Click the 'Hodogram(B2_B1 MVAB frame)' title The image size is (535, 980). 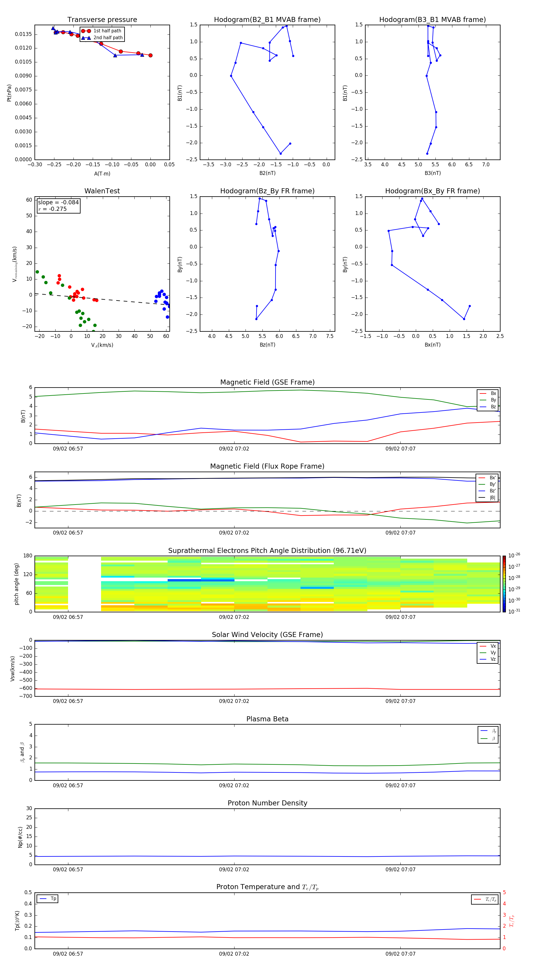pyautogui.click(x=267, y=20)
